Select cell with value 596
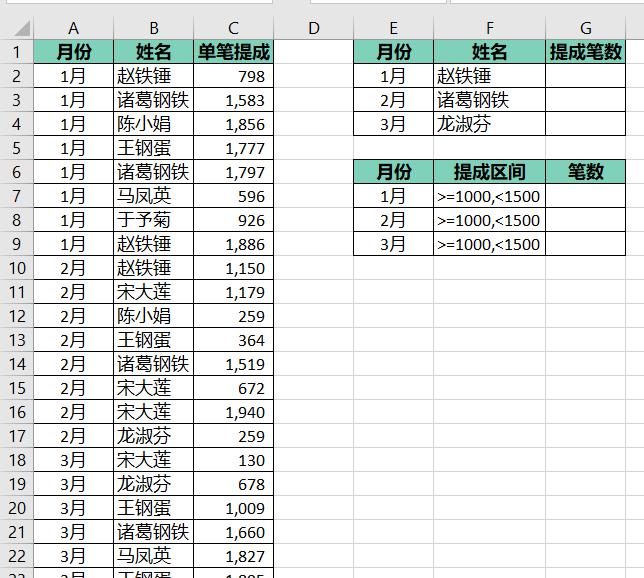The image size is (644, 578). point(233,196)
